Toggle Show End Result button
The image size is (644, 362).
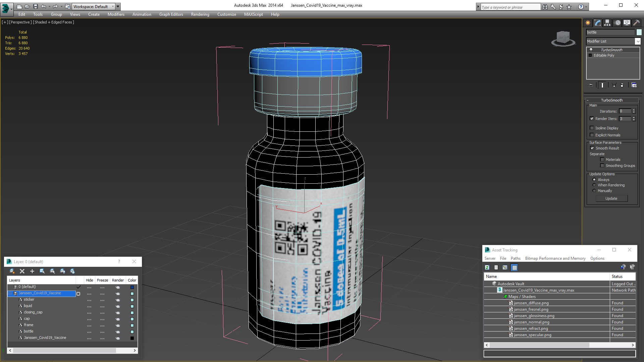[602, 85]
